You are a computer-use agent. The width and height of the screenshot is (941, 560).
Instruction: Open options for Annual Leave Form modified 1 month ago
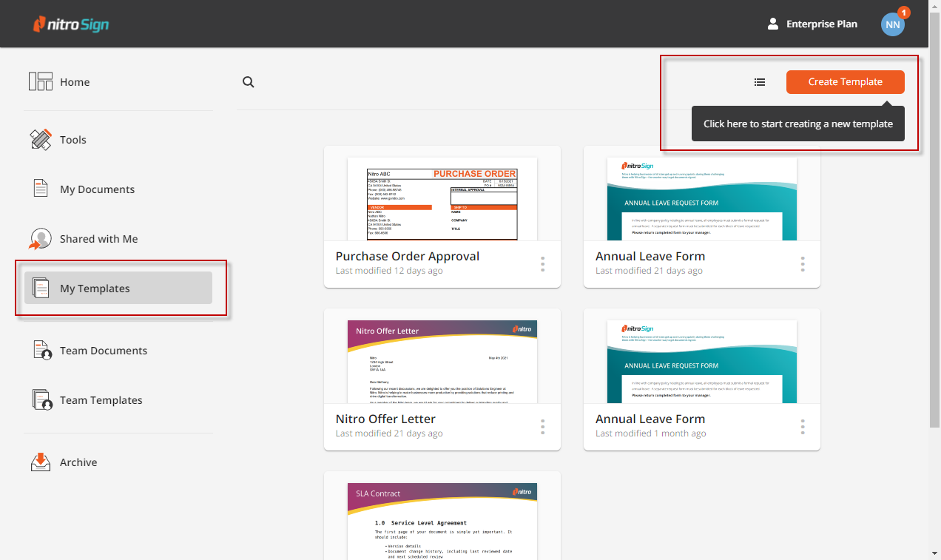[x=803, y=427]
